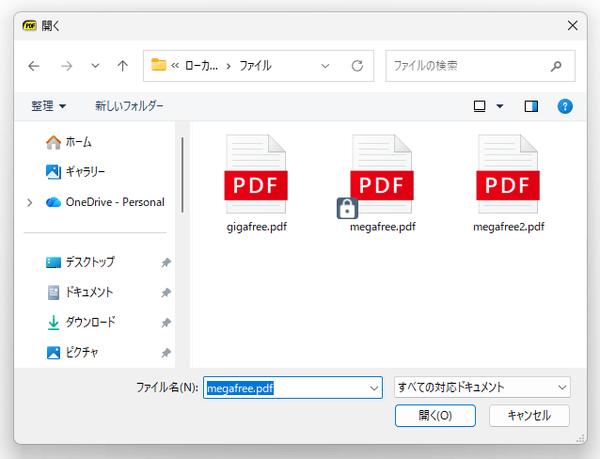Viewport: 600px width, 459px height.
Task: Click the megafree.pdf name under icon
Action: click(383, 227)
